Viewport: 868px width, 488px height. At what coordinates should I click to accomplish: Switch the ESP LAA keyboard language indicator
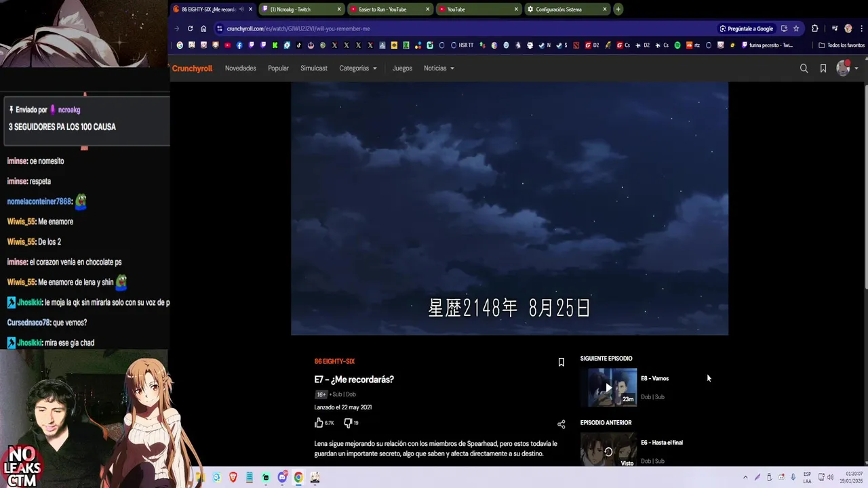[807, 477]
